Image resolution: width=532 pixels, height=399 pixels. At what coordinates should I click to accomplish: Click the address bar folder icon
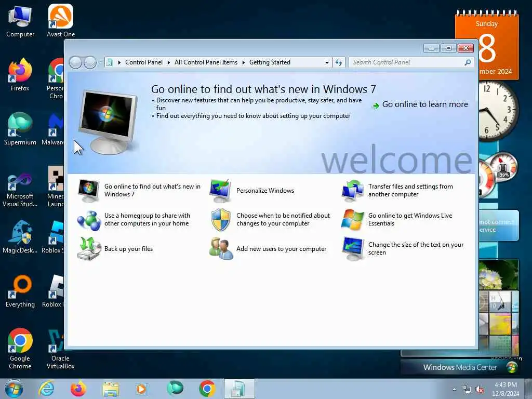pos(109,62)
